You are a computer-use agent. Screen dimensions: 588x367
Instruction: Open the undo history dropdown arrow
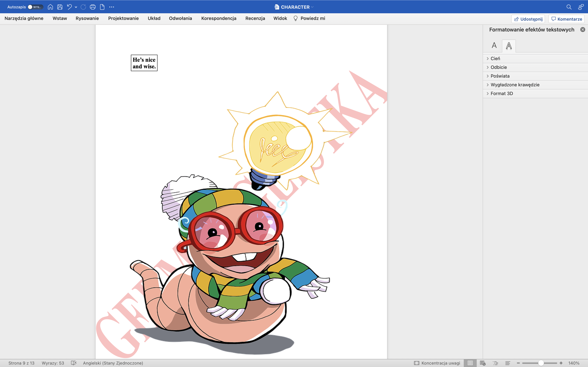pyautogui.click(x=76, y=7)
